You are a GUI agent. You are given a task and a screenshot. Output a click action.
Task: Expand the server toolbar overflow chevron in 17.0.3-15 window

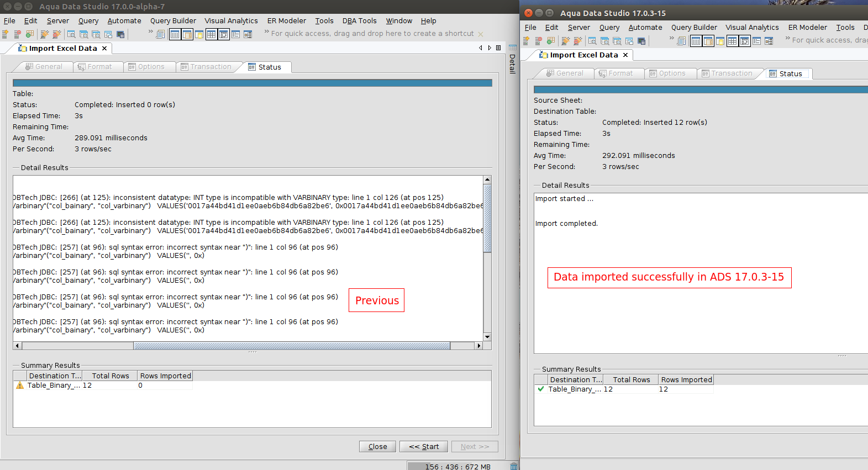click(x=671, y=38)
